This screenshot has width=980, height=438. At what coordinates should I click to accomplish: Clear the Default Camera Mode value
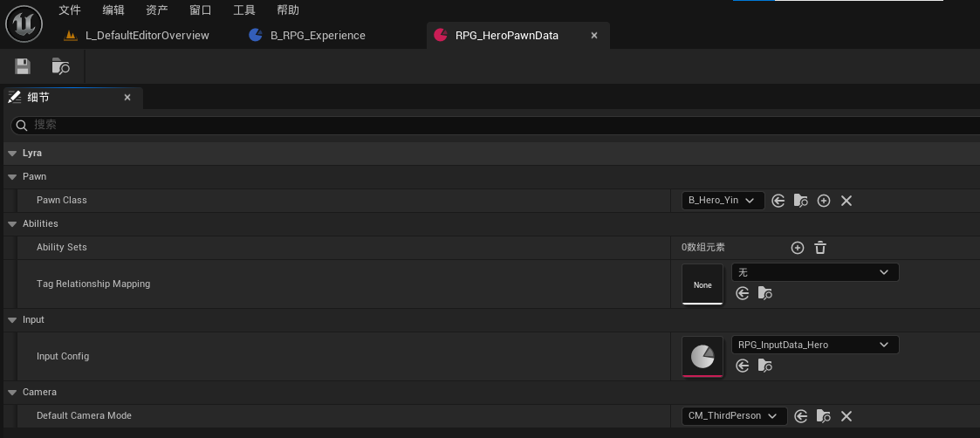pos(846,416)
